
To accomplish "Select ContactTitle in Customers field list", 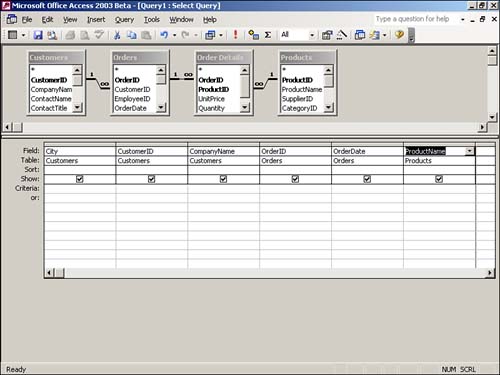I will [x=49, y=108].
